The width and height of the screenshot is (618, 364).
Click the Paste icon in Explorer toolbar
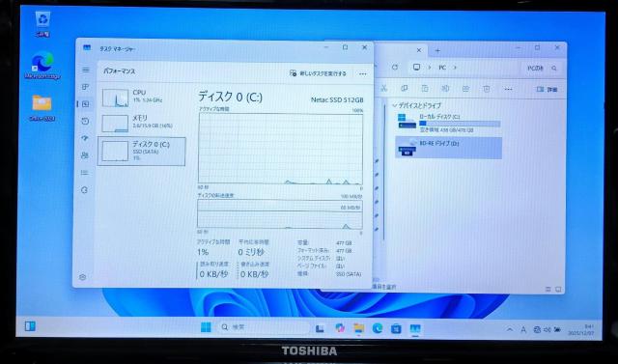(425, 89)
